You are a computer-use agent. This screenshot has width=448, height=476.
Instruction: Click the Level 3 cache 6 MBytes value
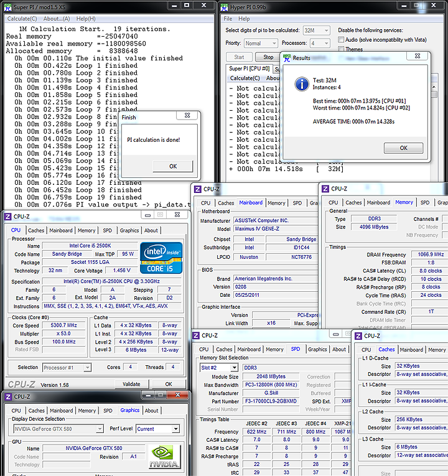pyautogui.click(x=136, y=350)
